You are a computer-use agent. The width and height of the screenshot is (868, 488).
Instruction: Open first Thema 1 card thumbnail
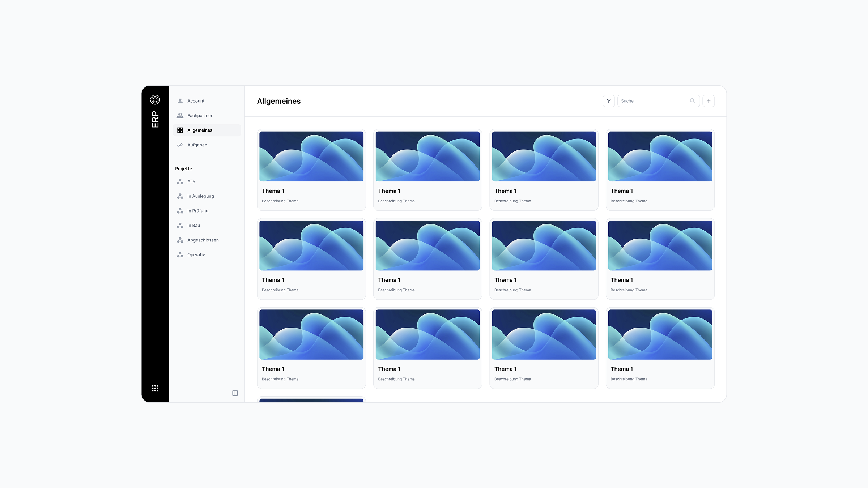pos(311,157)
